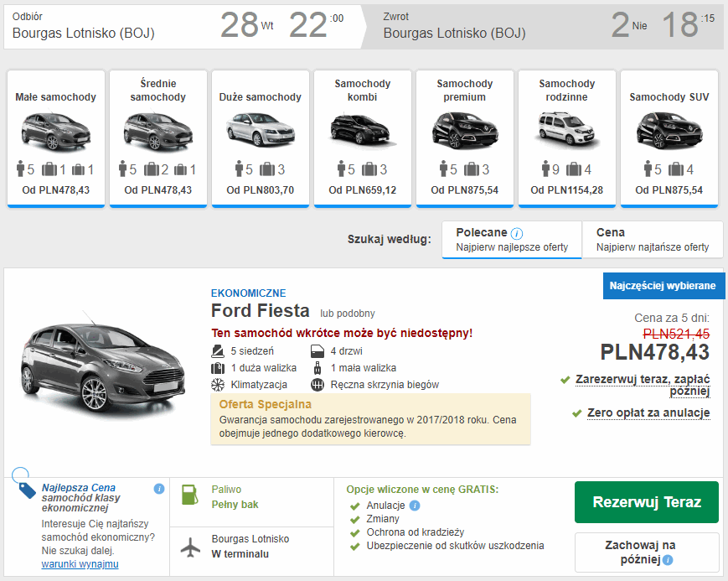Click the white van image in Samochody rodzinne
Image resolution: width=728 pixels, height=581 pixels.
[567, 129]
